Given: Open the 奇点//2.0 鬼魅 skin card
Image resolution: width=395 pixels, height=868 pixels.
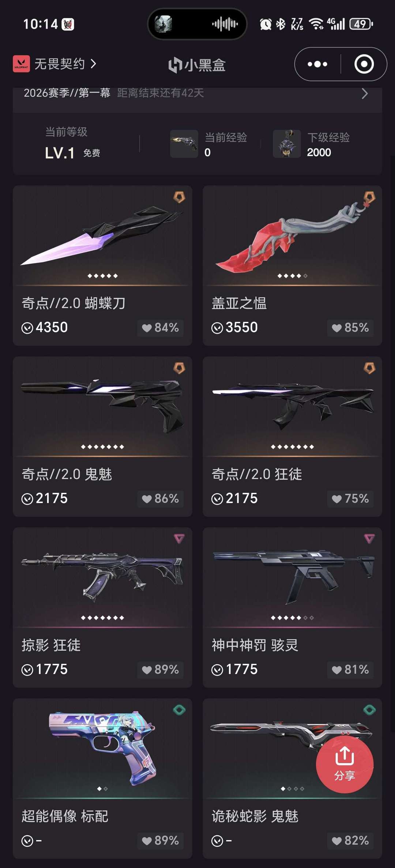Looking at the screenshot, I should tap(102, 437).
